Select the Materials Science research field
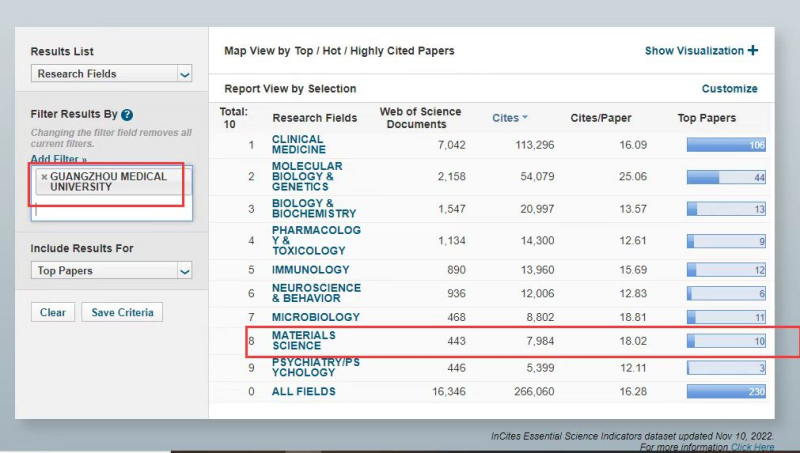The height and width of the screenshot is (453, 800). [304, 341]
